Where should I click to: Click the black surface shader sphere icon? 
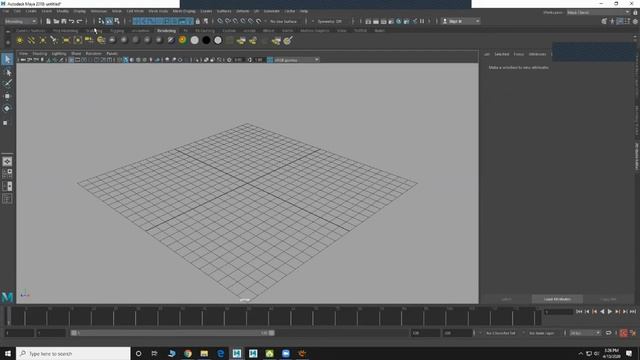point(206,40)
